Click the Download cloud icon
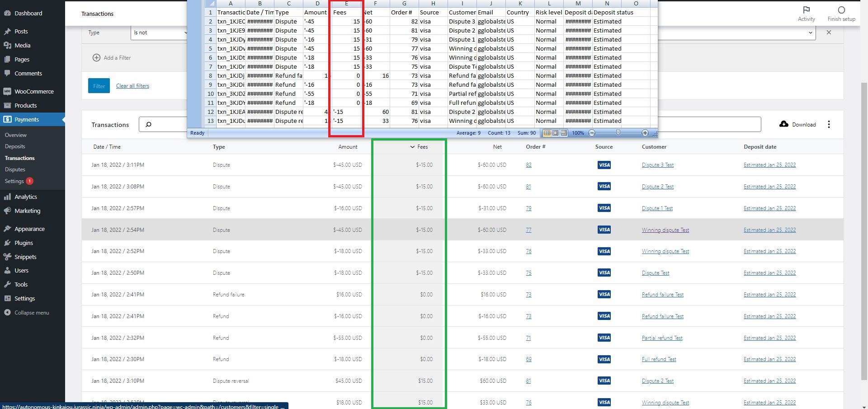This screenshot has height=409, width=868. pyautogui.click(x=783, y=124)
